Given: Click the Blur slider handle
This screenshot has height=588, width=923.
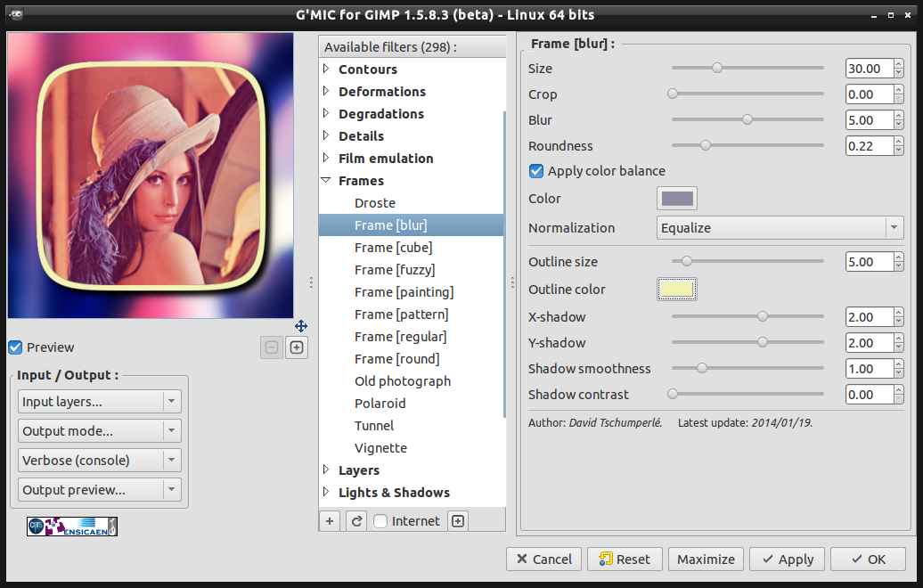Looking at the screenshot, I should [747, 119].
